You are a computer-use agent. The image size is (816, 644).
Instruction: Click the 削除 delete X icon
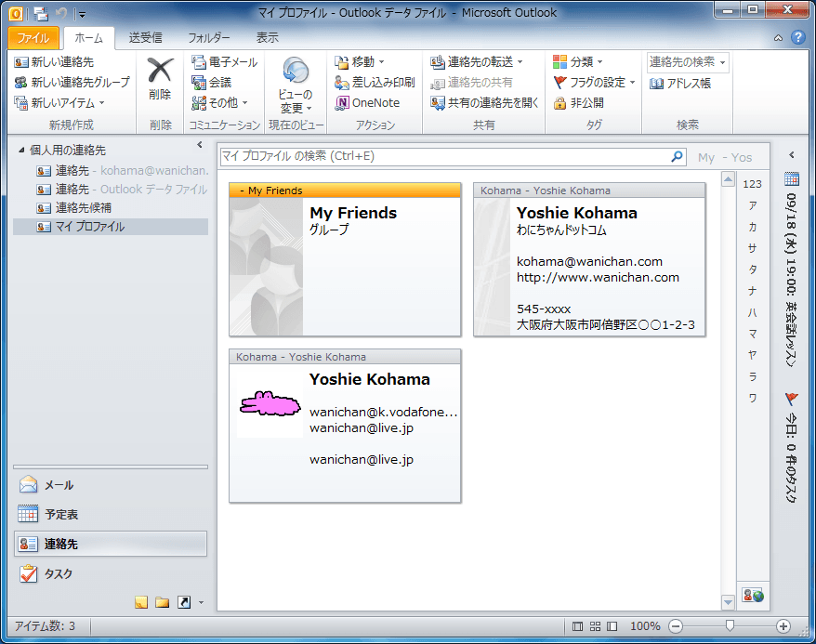(160, 71)
